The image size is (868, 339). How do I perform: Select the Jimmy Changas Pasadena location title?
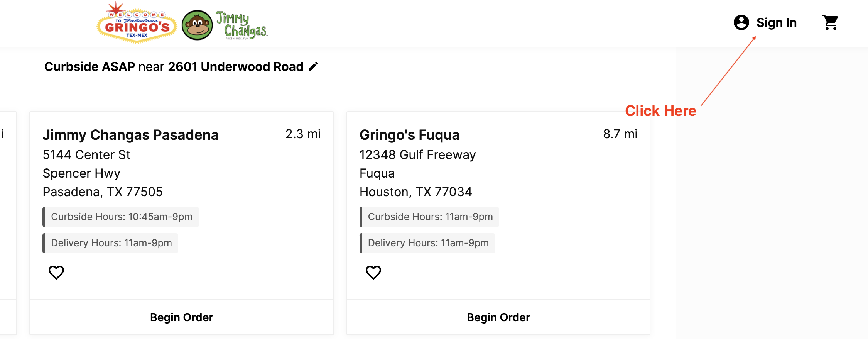[x=131, y=135]
